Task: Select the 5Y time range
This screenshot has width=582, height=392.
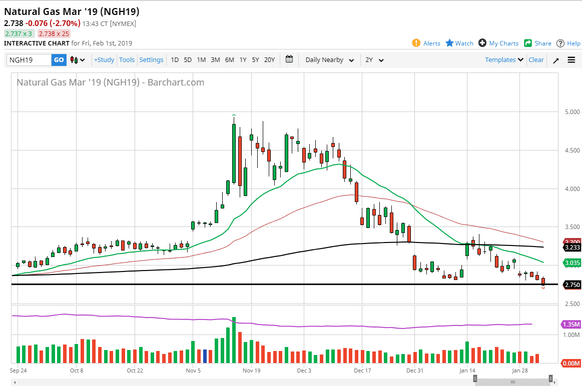Action: click(x=255, y=59)
